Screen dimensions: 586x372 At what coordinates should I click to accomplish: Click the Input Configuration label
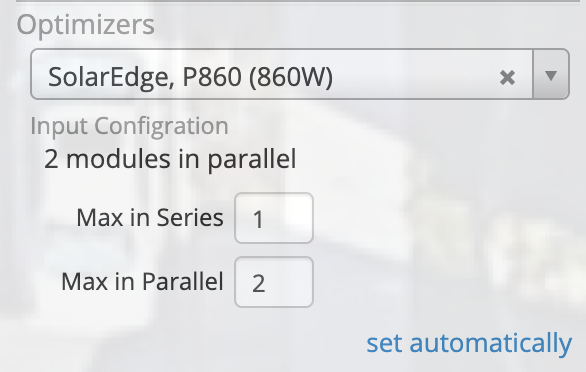[129, 126]
